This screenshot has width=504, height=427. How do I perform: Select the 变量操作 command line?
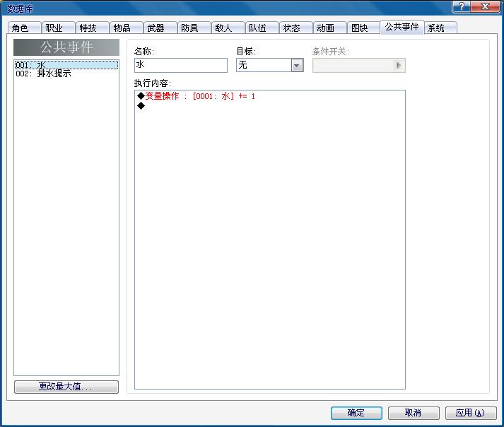coord(270,96)
